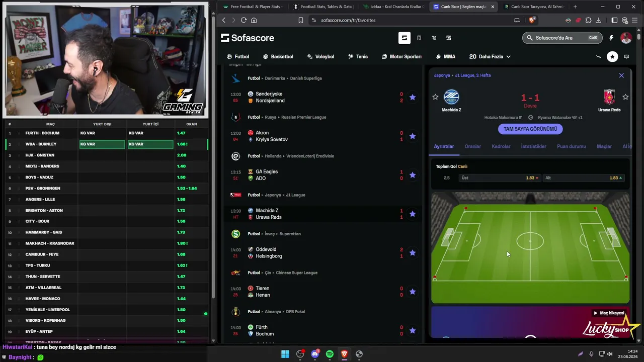Image resolution: width=644 pixels, height=362 pixels.
Task: Select the Tenis sport menu item
Action: click(358, 57)
